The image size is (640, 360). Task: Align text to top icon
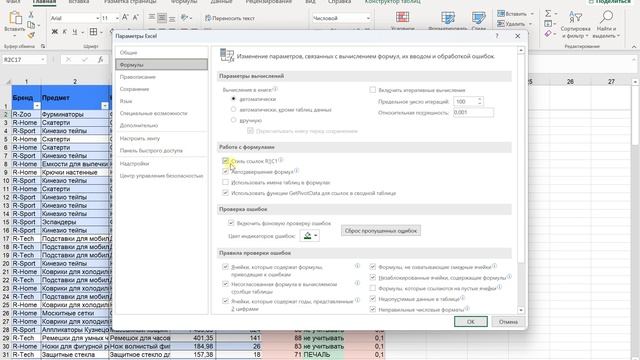151,18
